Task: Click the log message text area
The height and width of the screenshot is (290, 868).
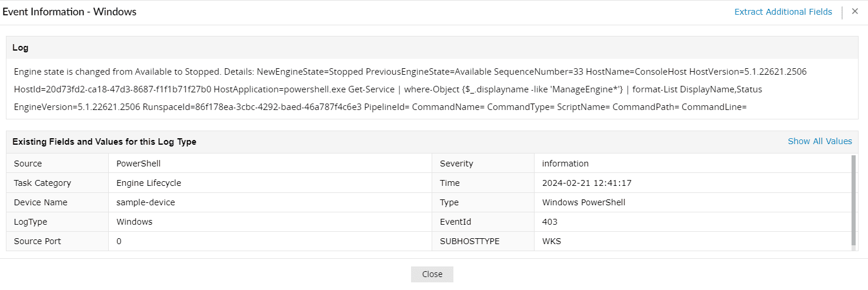Action: point(410,89)
